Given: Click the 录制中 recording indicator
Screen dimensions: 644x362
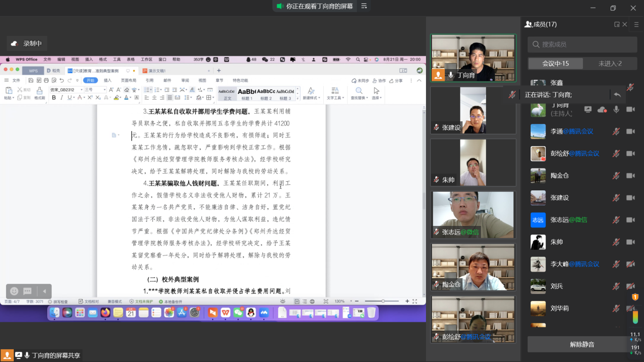Looking at the screenshot, I should tap(26, 44).
